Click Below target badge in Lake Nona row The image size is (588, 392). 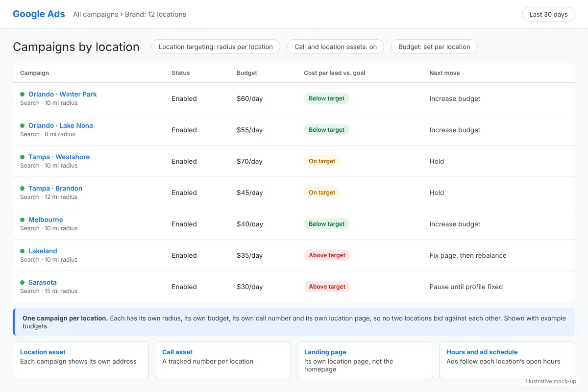[326, 130]
